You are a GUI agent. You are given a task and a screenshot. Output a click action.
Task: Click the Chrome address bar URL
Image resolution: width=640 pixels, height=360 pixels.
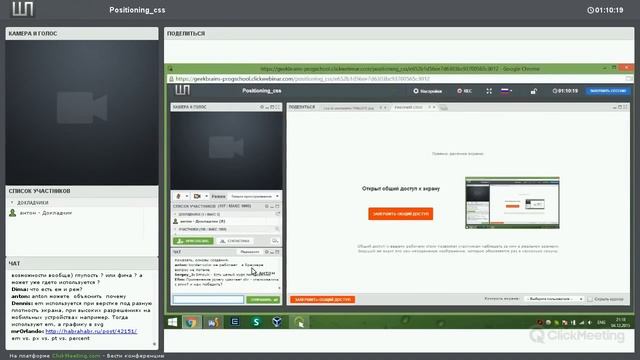pyautogui.click(x=302, y=79)
